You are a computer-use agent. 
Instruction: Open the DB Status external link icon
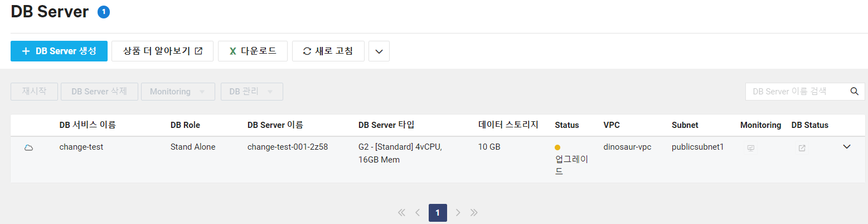[x=802, y=148]
